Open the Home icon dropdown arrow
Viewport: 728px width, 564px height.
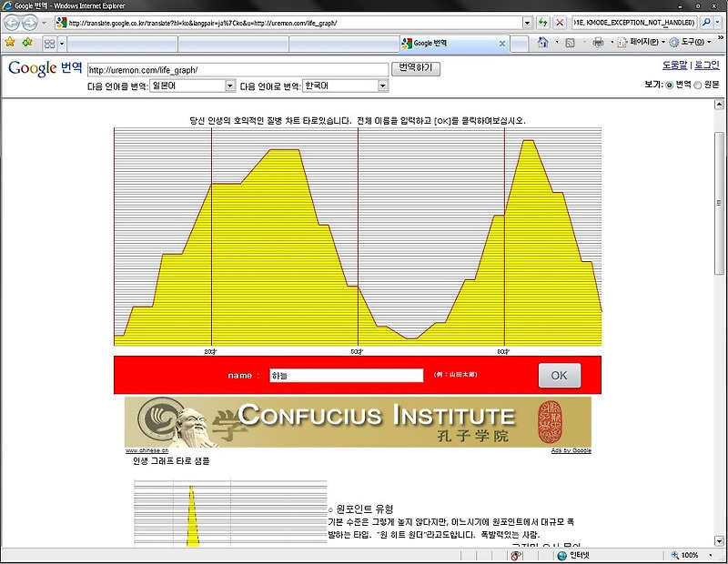[x=557, y=43]
